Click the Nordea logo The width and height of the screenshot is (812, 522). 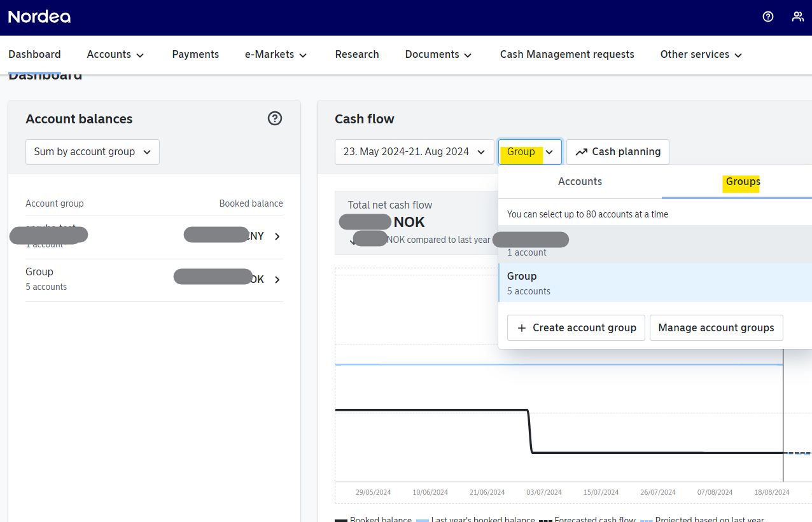point(39,17)
